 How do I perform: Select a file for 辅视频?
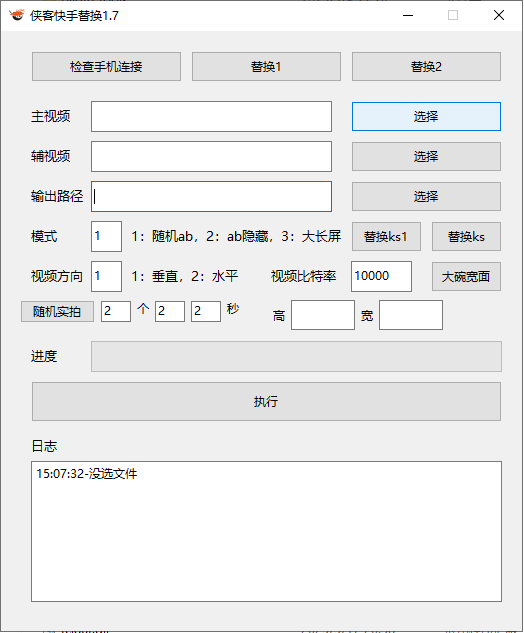click(x=426, y=156)
